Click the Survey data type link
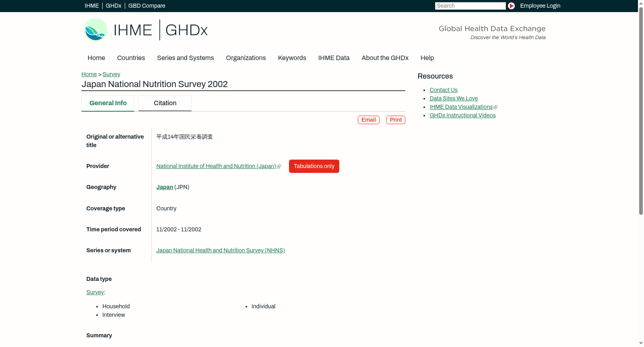This screenshot has width=644, height=347. click(x=95, y=293)
